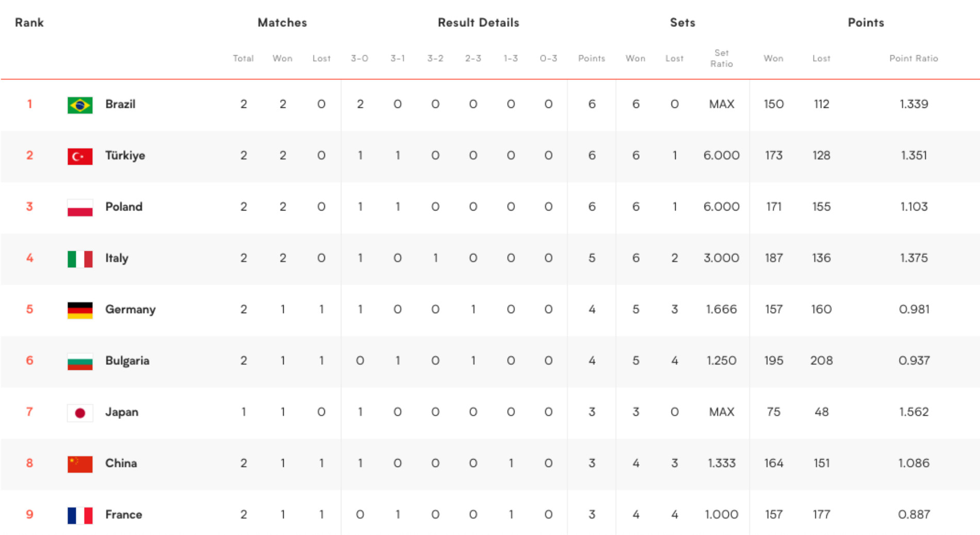Image resolution: width=980 pixels, height=535 pixels.
Task: Click the 3-0 results column header
Action: 360,58
